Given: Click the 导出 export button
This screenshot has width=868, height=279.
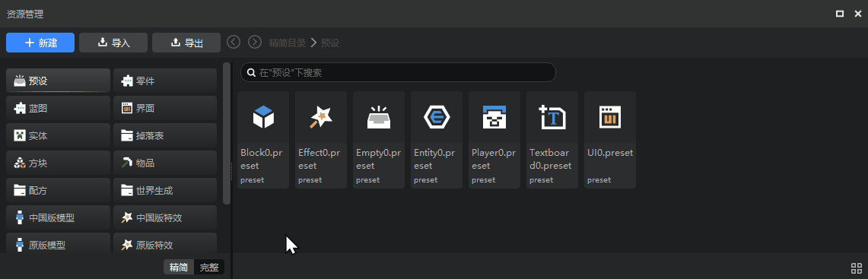Looking at the screenshot, I should (x=186, y=43).
